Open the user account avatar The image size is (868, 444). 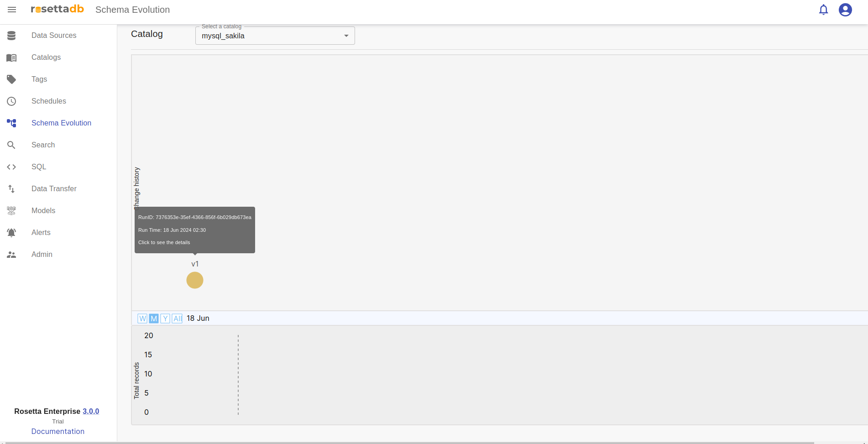click(845, 10)
